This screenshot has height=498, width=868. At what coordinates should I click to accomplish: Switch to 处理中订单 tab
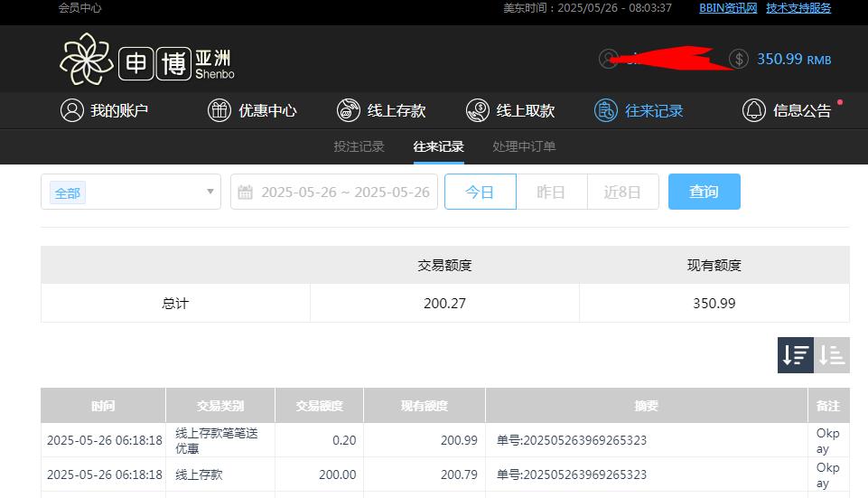524,146
